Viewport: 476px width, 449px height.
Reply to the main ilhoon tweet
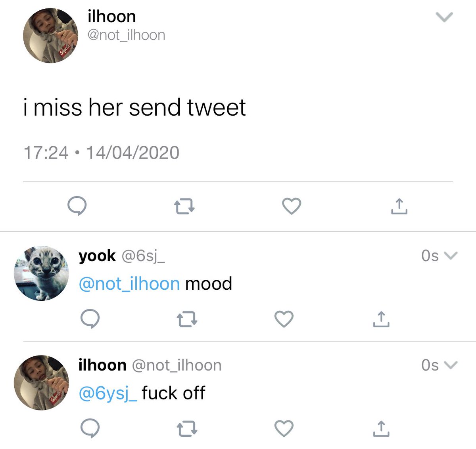pyautogui.click(x=77, y=206)
